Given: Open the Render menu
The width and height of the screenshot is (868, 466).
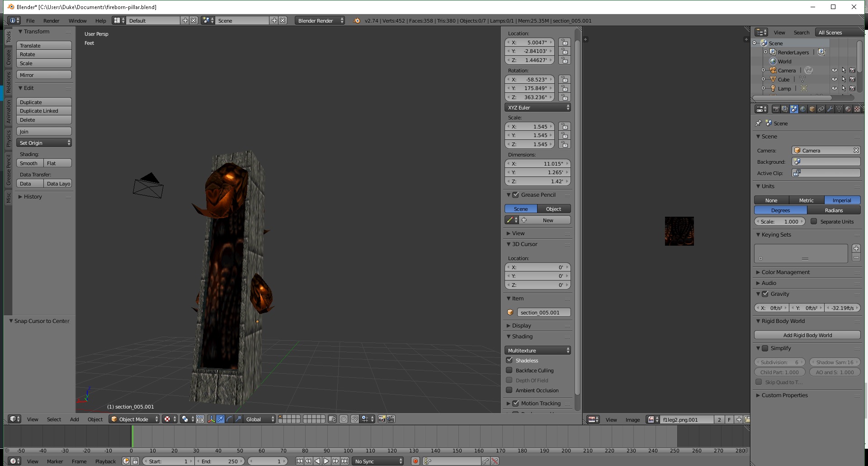Looking at the screenshot, I should [51, 21].
